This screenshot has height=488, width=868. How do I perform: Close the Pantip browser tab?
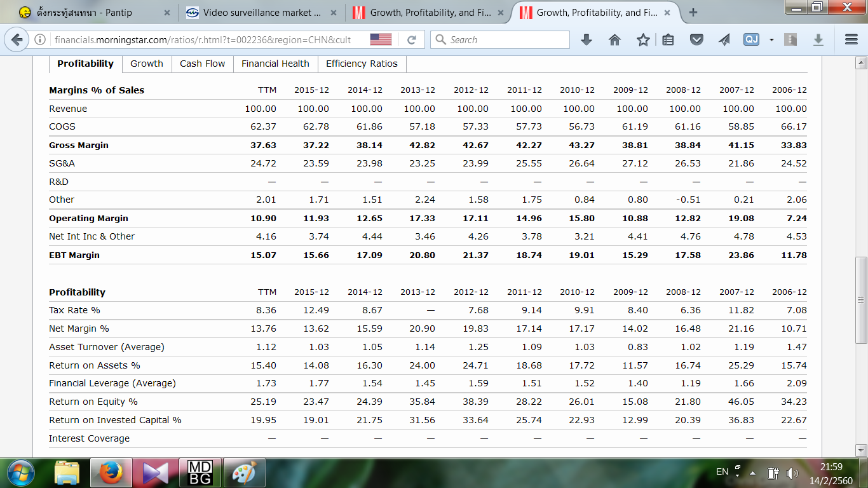(x=167, y=13)
